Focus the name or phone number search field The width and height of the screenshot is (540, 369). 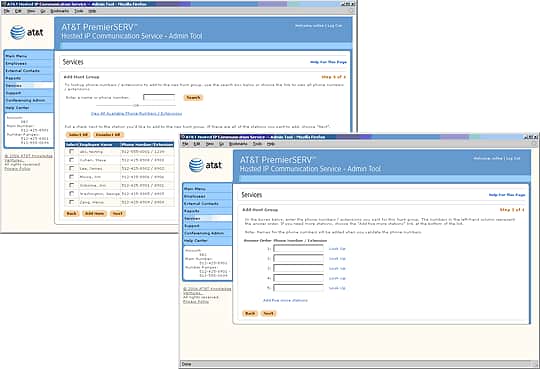tap(159, 98)
